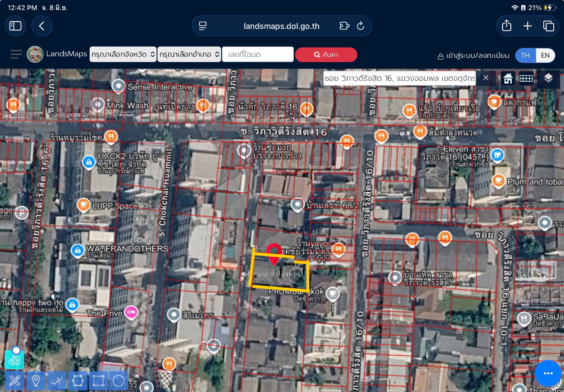Click the red parcel location pin
The height and width of the screenshot is (392, 564).
click(x=274, y=255)
